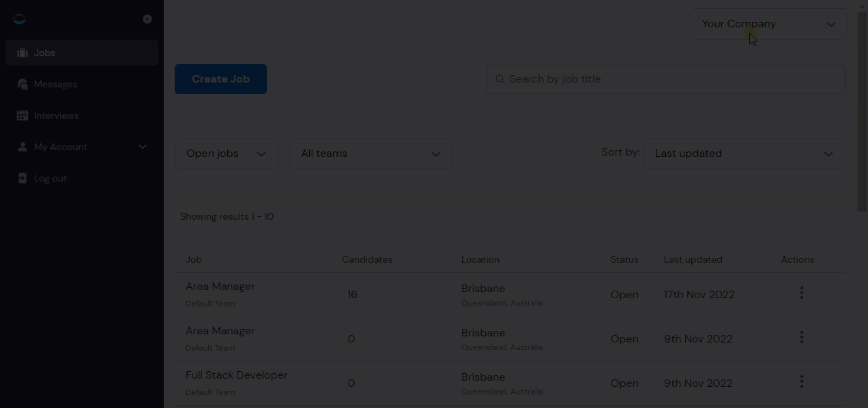The image size is (868, 408).
Task: Open Area Manager job updated 9th Nov
Action: (x=220, y=331)
